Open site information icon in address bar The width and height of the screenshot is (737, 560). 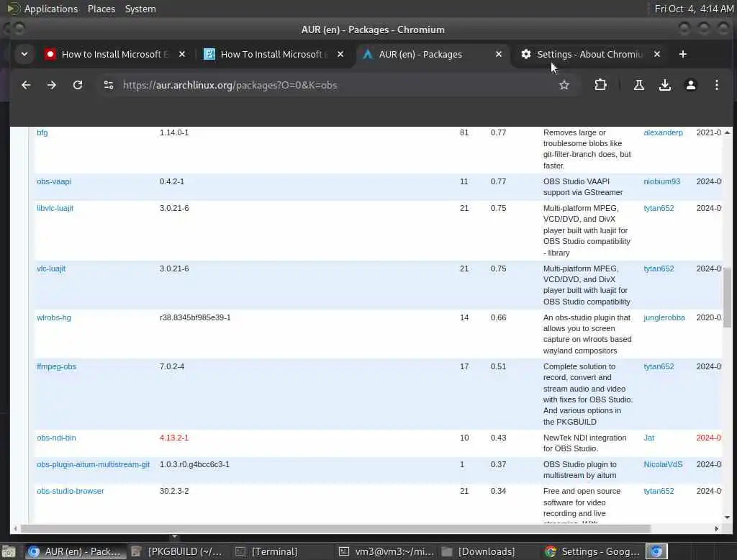tap(109, 85)
